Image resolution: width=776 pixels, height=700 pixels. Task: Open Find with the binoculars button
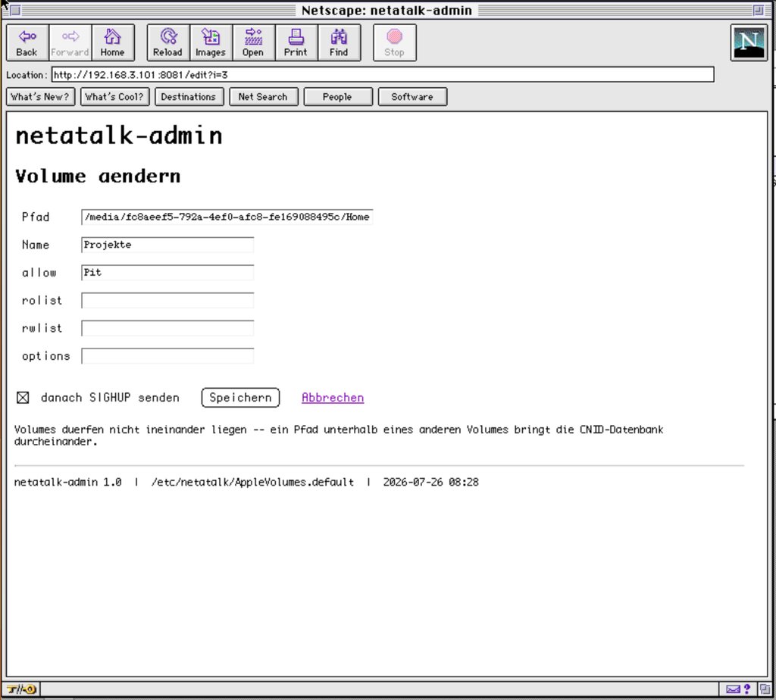[339, 42]
